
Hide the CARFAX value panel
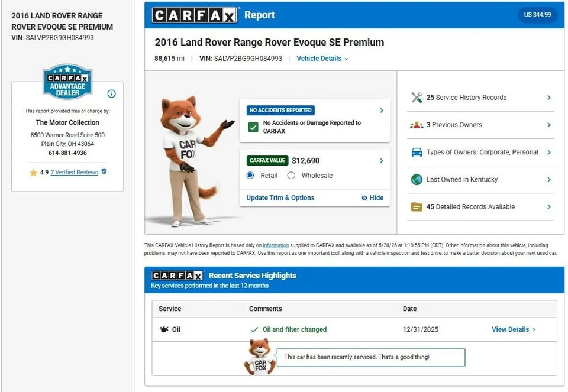372,198
